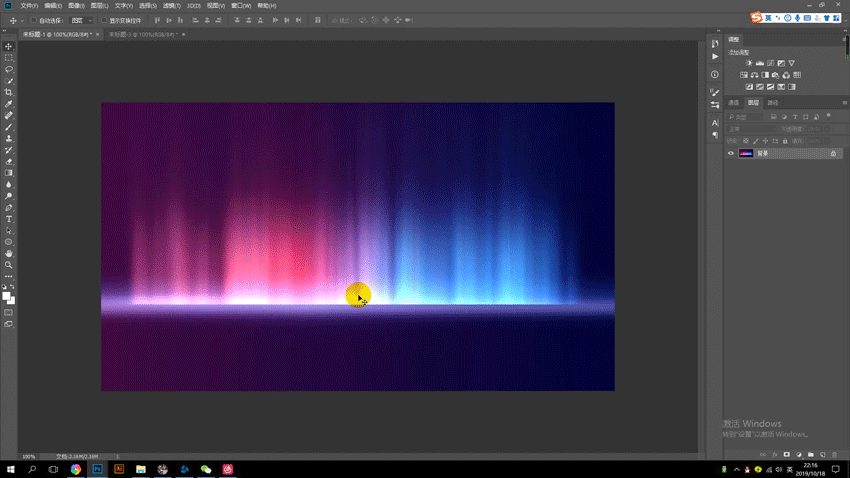Open the Edit Toolbar three-dots button

[9, 276]
